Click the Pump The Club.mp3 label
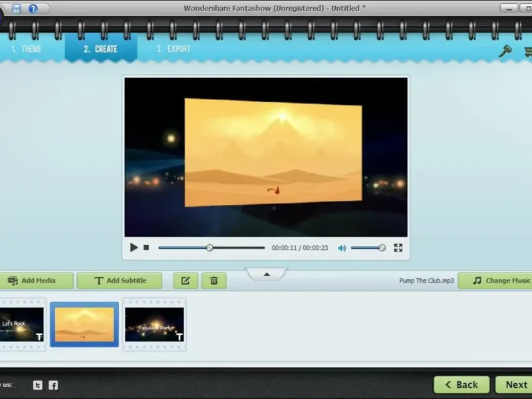532x399 pixels. tap(426, 281)
